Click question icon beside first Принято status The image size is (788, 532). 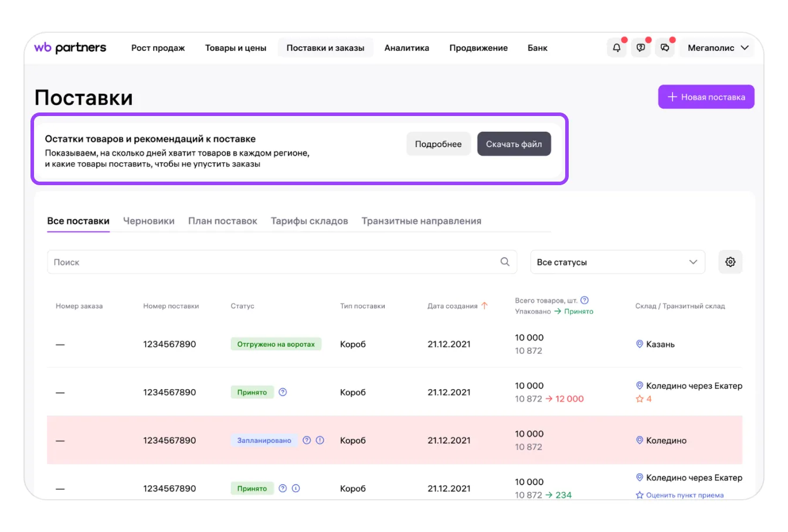click(283, 393)
